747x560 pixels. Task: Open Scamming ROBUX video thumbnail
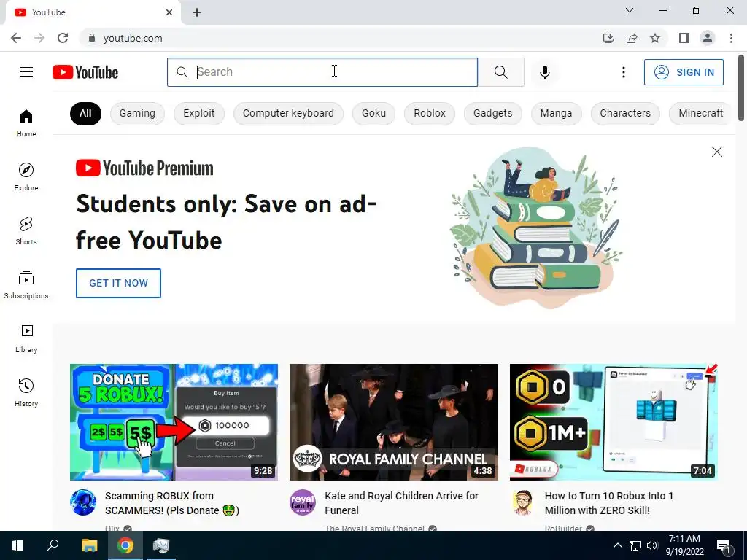tap(174, 422)
